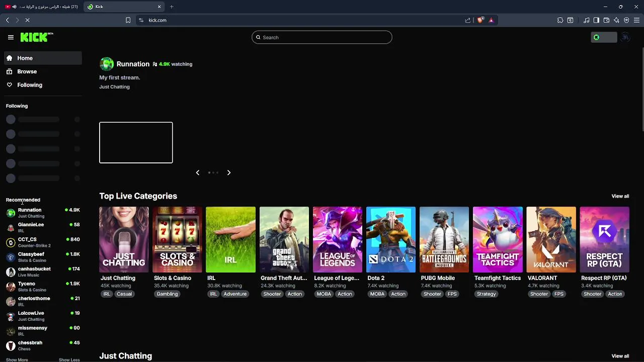644x362 pixels.
Task: Stop page loading with the X button
Action: pyautogui.click(x=28, y=20)
